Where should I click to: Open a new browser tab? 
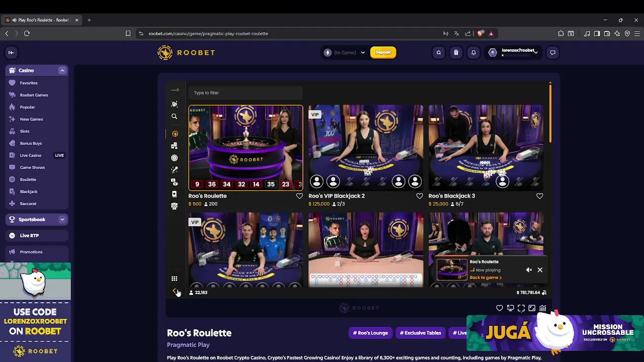click(89, 20)
